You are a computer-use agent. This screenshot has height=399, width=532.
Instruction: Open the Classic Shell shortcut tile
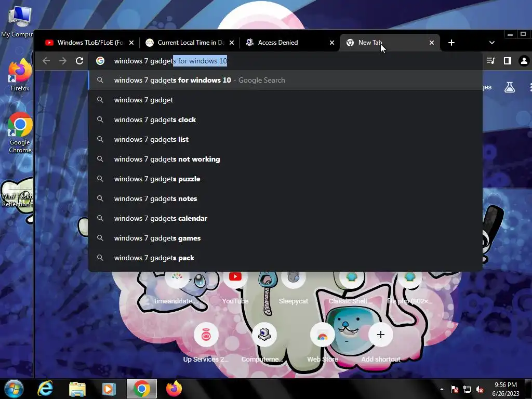[351, 287]
